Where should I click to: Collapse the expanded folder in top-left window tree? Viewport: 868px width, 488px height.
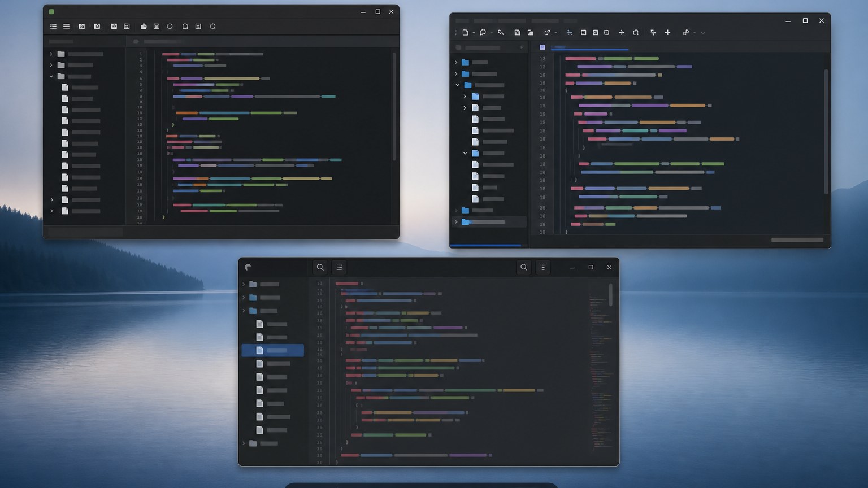[51, 76]
